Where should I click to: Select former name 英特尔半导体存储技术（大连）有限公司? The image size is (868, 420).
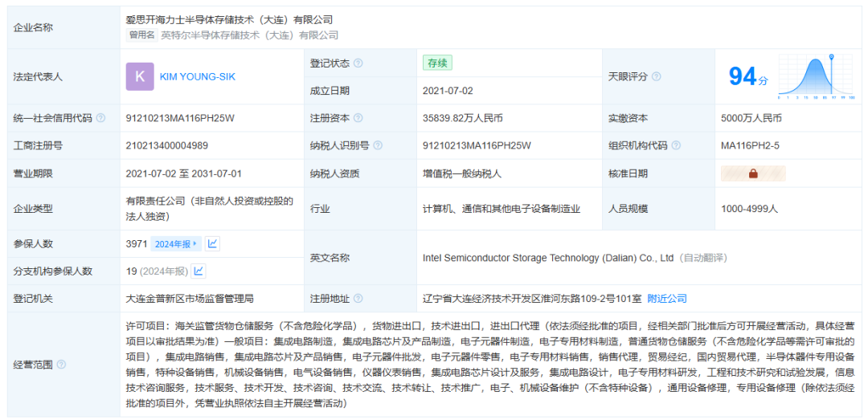[249, 35]
